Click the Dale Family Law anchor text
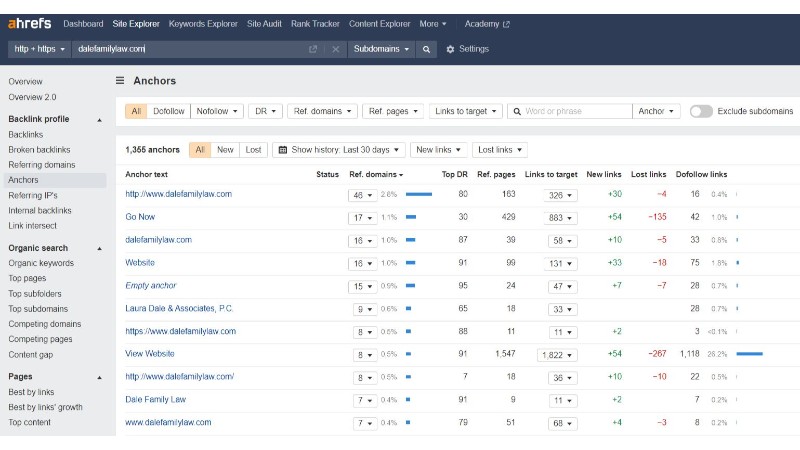 (156, 399)
